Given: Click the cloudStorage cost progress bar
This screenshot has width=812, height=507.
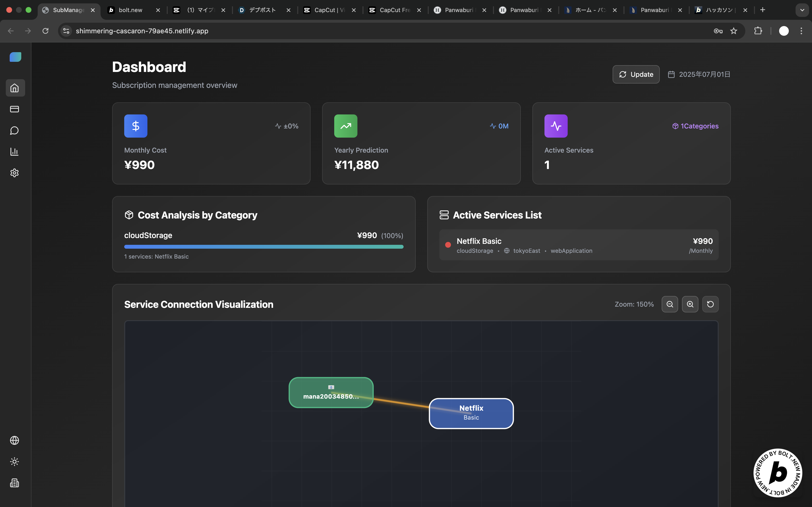Looking at the screenshot, I should [263, 247].
